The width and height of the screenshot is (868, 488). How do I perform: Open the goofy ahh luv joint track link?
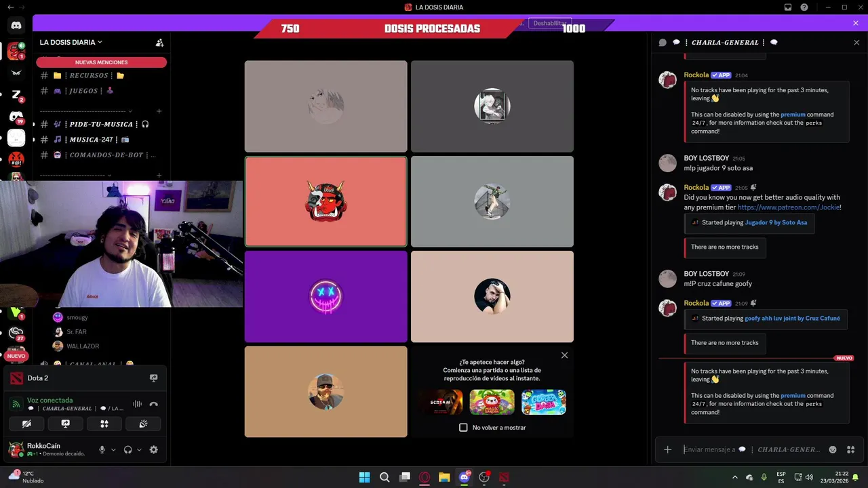pyautogui.click(x=792, y=318)
